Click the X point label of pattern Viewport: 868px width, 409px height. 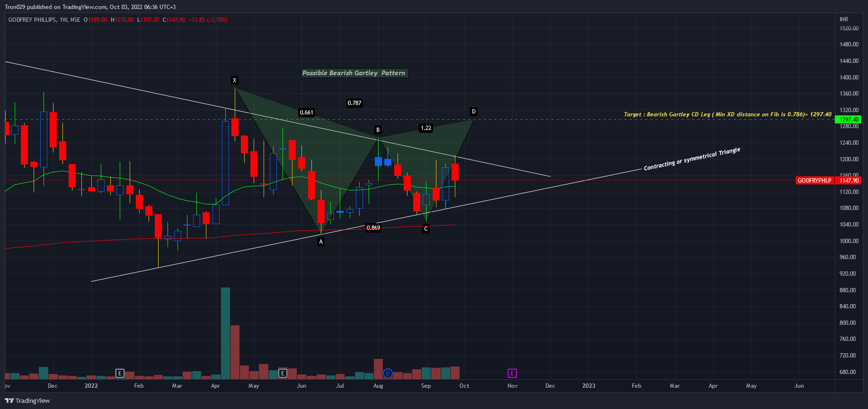(234, 80)
